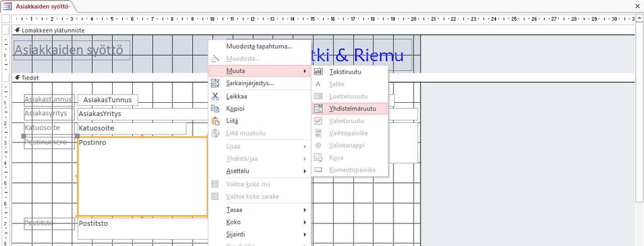Click the Valitse koko rivi menu entry
644x246 pixels.
(259, 184)
